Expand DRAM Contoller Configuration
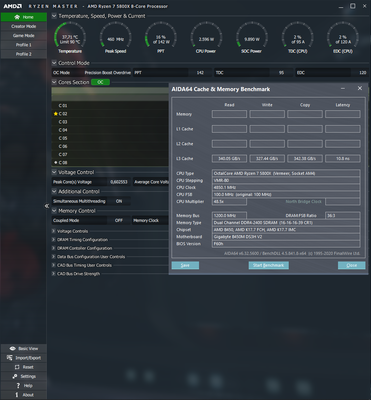This screenshot has height=400, width=371. point(53,248)
